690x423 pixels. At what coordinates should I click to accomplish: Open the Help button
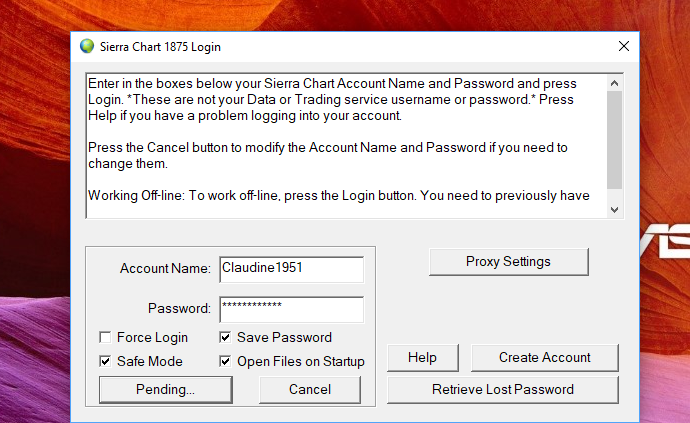pos(422,357)
